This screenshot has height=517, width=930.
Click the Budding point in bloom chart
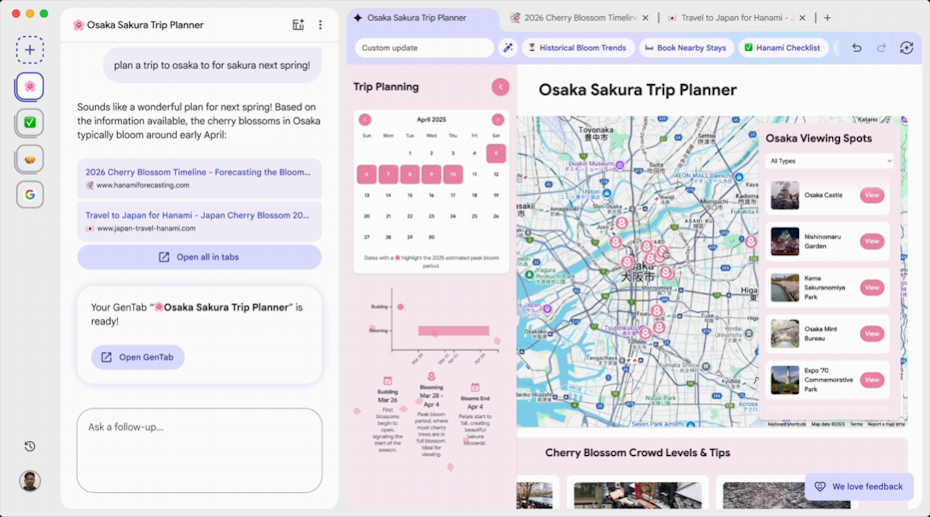tap(400, 307)
